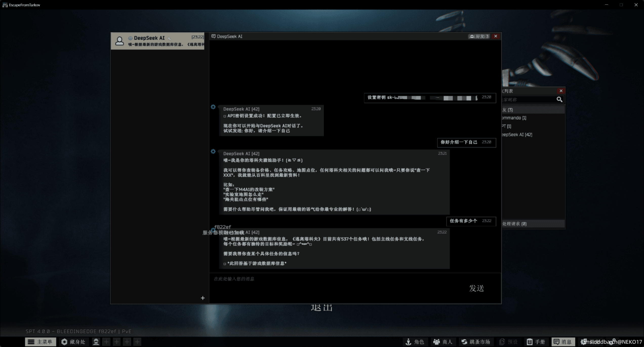Screen dimensions: 644x347
Task: Click the badge icon before the DeepSeek AI name
Action: [x=130, y=38]
